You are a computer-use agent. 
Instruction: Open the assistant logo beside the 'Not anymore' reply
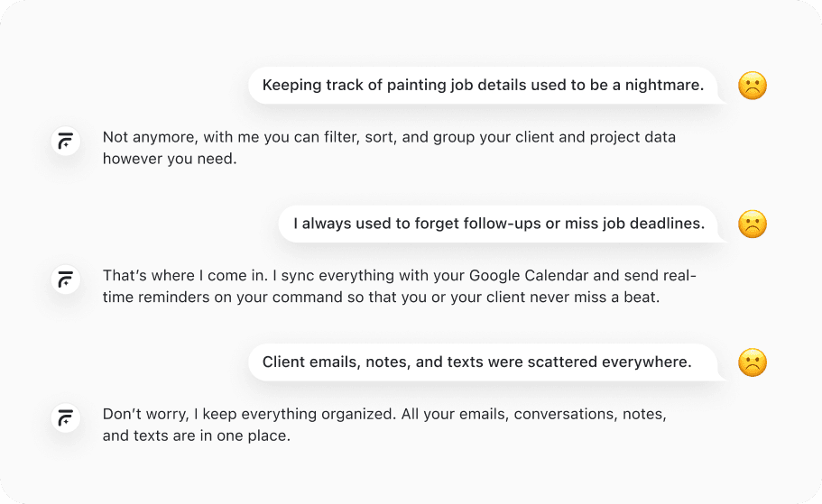click(66, 141)
